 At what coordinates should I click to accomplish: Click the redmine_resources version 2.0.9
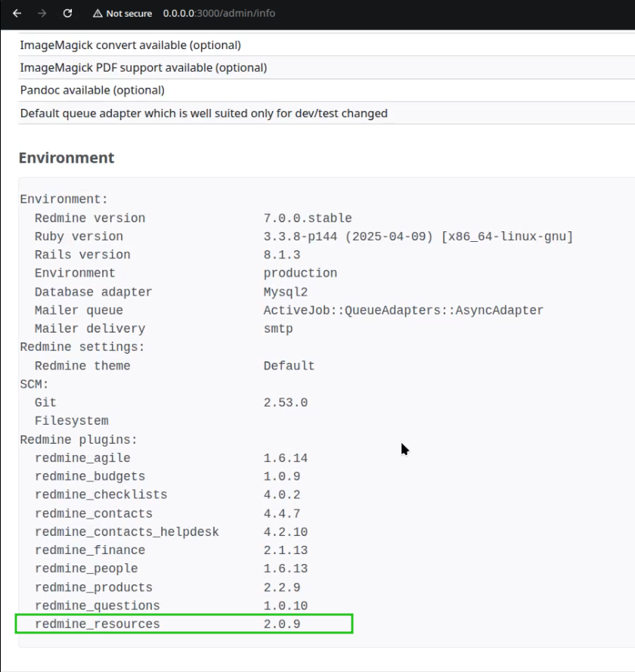point(282,624)
